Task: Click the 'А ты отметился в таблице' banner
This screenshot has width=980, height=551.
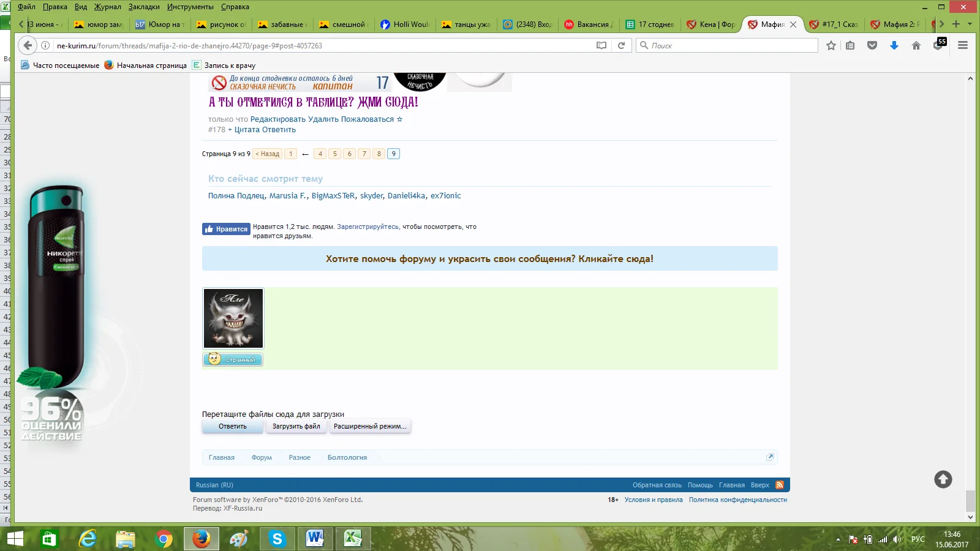Action: click(x=313, y=102)
